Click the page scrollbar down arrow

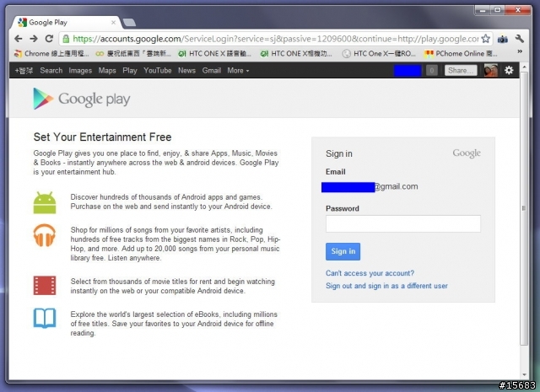point(524,374)
